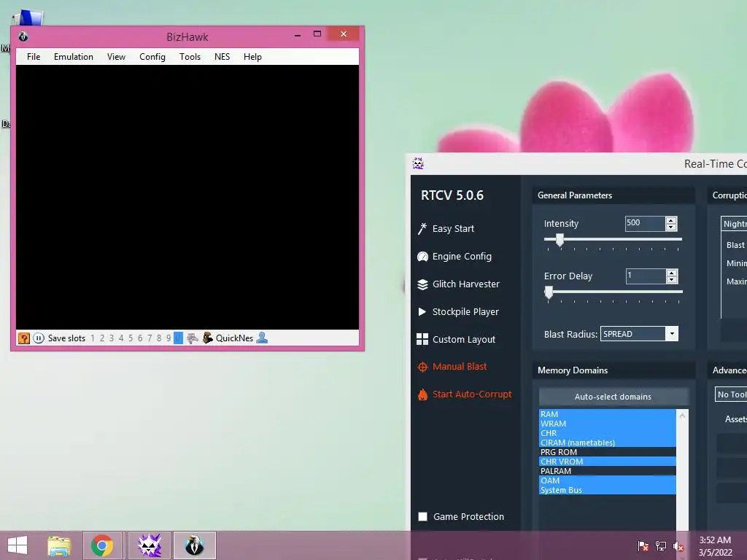Image resolution: width=747 pixels, height=560 pixels.
Task: Open the View menu in BizHawk
Action: [116, 57]
